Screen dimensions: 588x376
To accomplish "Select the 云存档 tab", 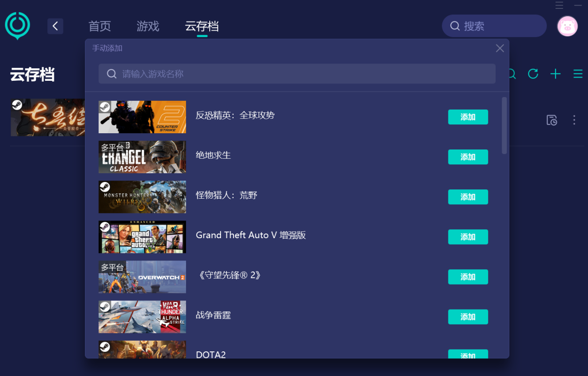I will point(202,26).
